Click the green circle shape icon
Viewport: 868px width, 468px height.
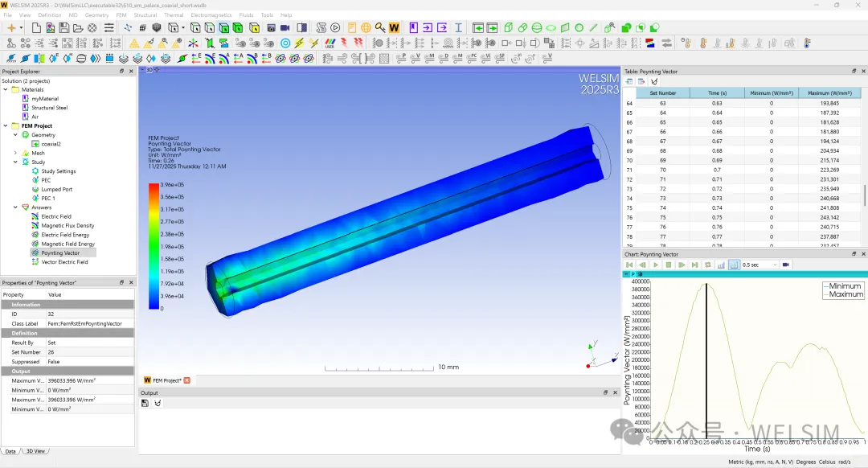(579, 27)
